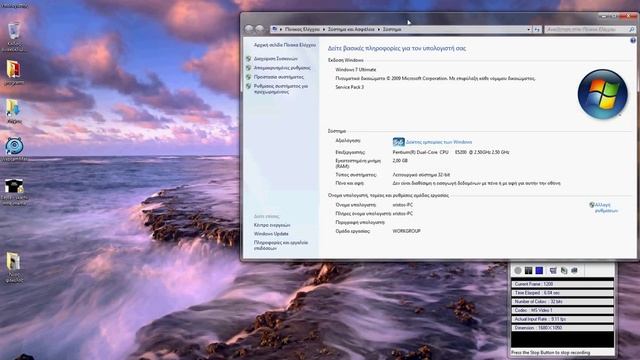
Task: Click CamStudio Time Elapsed row
Action: (562, 293)
